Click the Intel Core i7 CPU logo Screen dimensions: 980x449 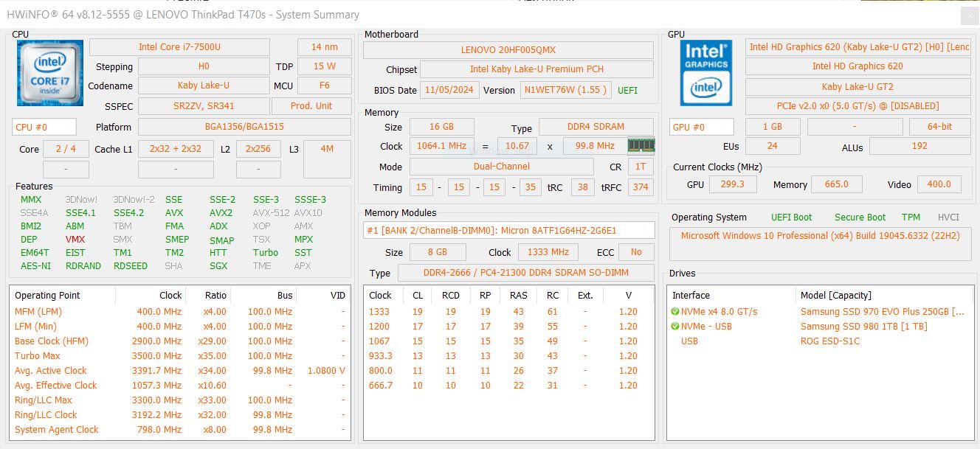pos(49,71)
